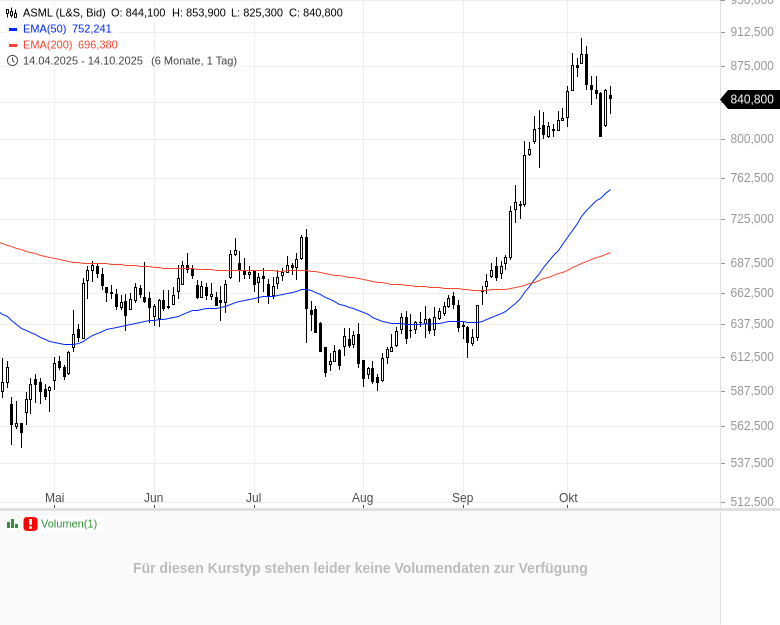Click the date range 14.04.2025 - 14.10.2025
Image resolution: width=780 pixels, height=625 pixels.
pyautogui.click(x=83, y=61)
